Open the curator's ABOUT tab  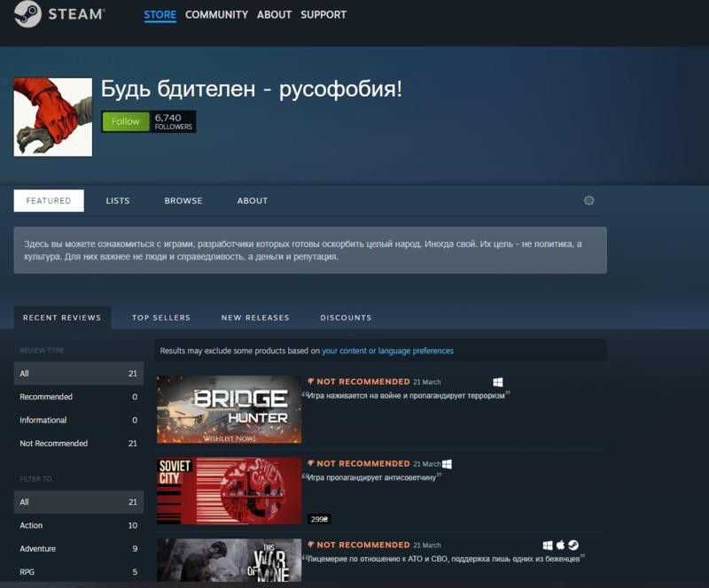tap(253, 201)
